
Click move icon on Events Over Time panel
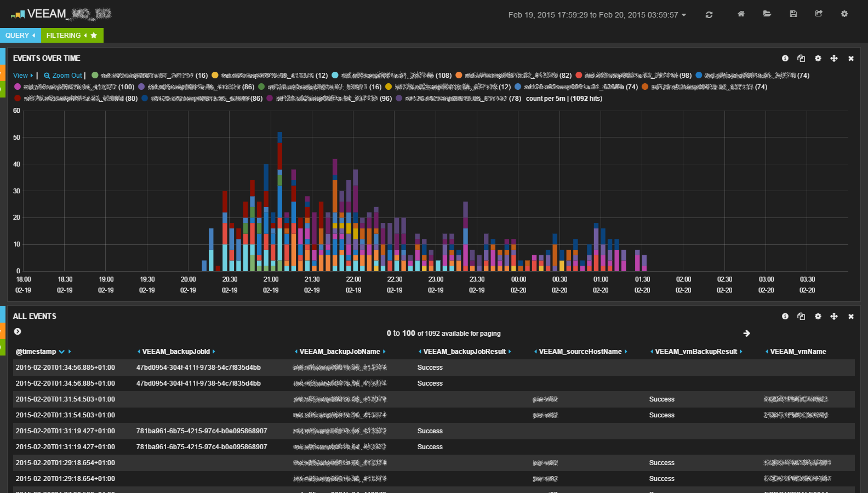834,58
